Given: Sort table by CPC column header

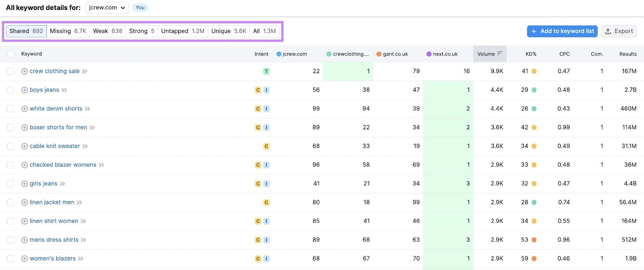Looking at the screenshot, I should tap(564, 54).
